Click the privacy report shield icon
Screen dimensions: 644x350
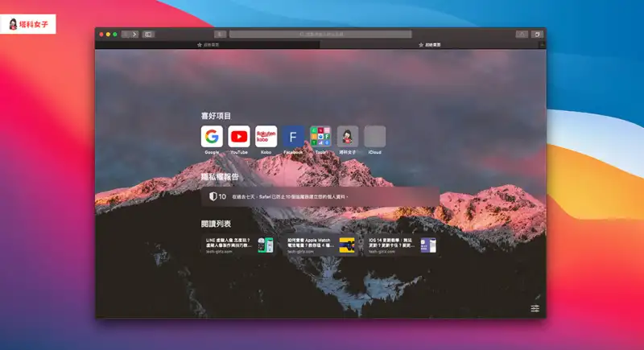[x=213, y=196]
